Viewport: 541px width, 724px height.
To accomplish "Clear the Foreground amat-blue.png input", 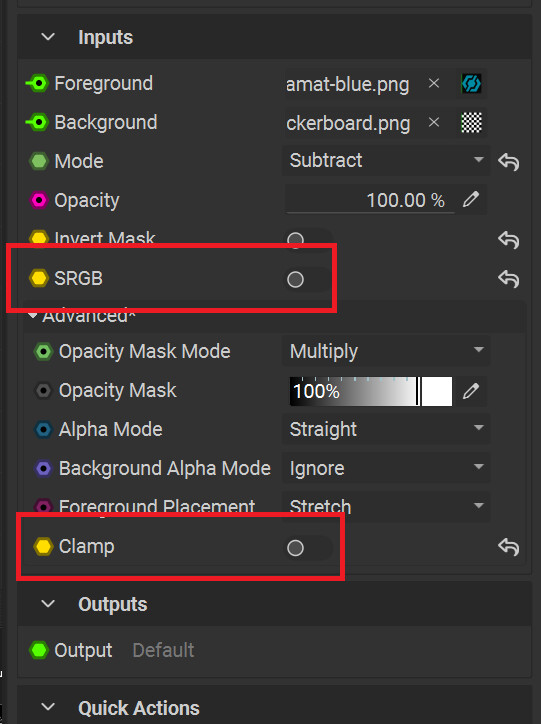I will click(433, 84).
